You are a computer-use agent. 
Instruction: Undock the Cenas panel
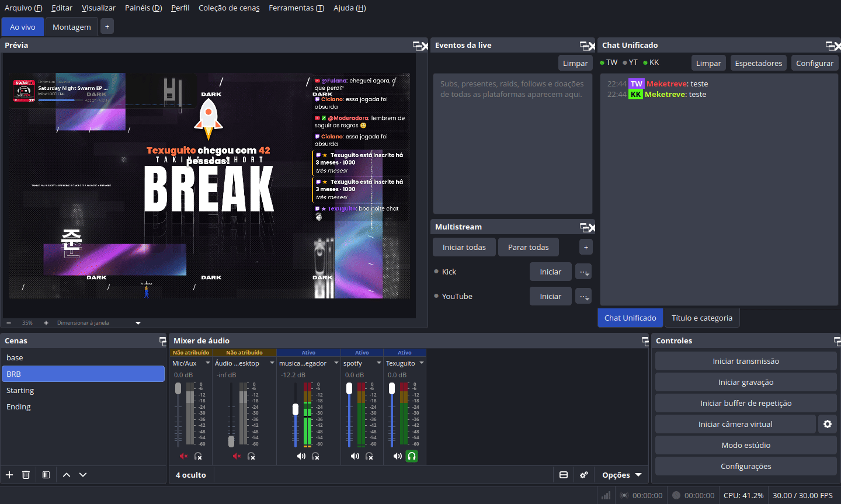tap(163, 340)
